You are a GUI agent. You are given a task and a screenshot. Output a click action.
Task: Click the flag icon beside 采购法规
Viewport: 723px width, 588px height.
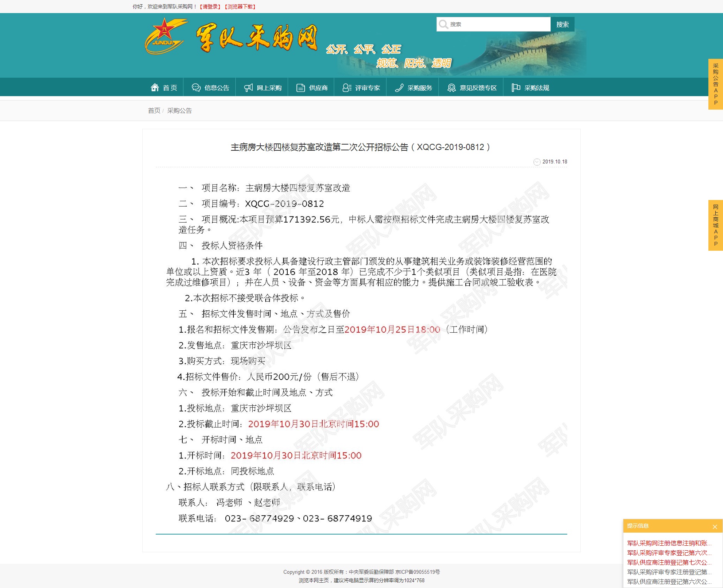click(516, 88)
